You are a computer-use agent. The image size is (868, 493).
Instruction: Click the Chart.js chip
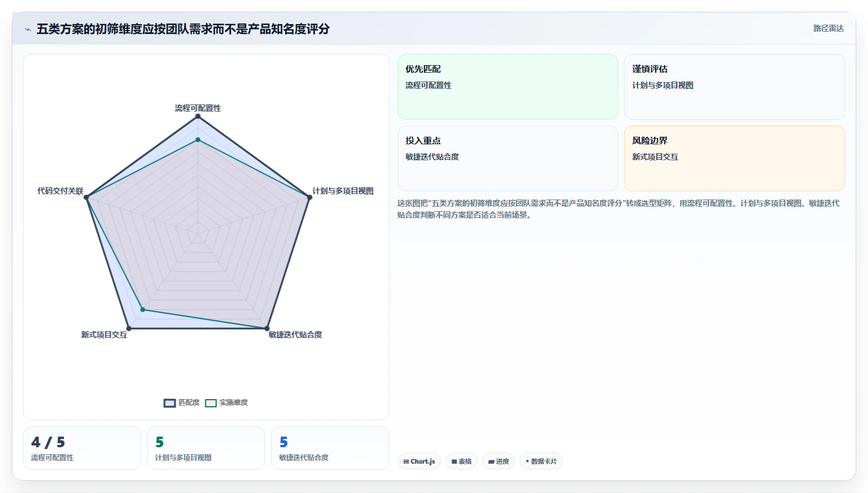pyautogui.click(x=419, y=461)
